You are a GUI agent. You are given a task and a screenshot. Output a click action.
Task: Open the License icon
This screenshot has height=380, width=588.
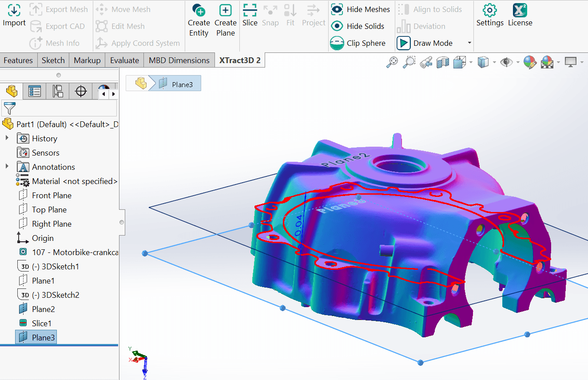coord(520,11)
